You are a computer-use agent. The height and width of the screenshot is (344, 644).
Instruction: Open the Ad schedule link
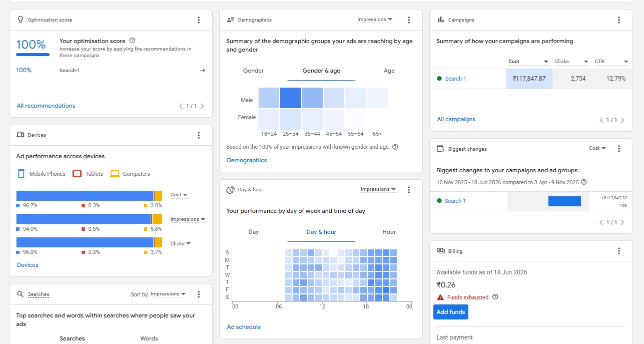(x=244, y=327)
